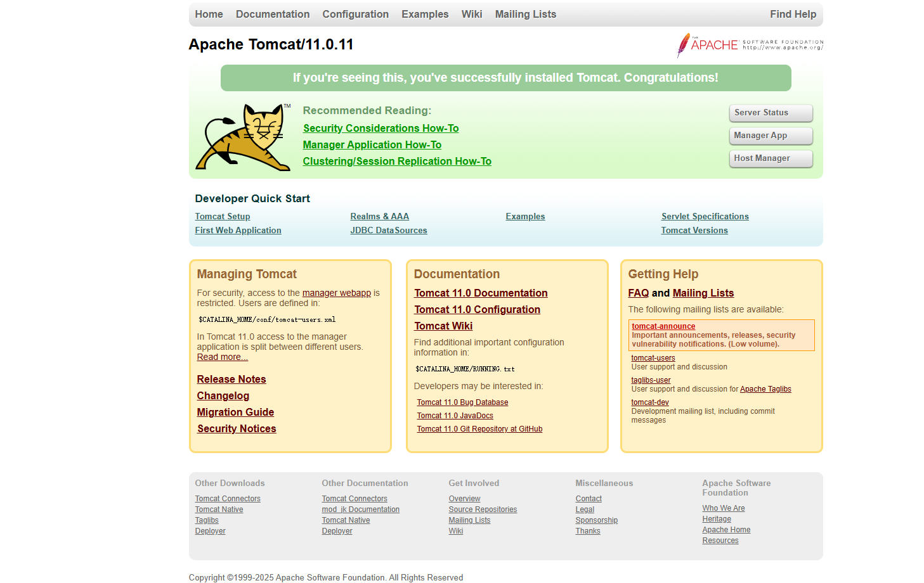The image size is (924, 583).
Task: Open Examples in the top navigation bar
Action: [x=425, y=14]
